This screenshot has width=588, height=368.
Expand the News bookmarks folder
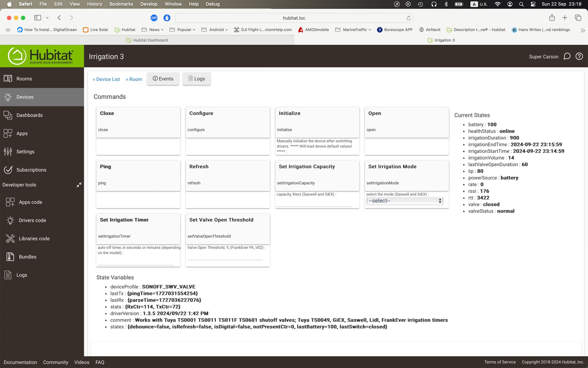(x=153, y=30)
